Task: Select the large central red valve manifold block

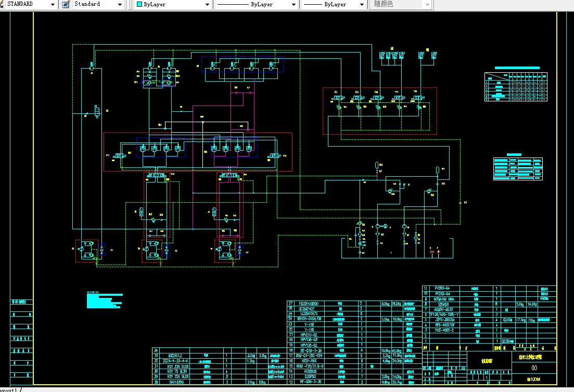Action: [198, 152]
